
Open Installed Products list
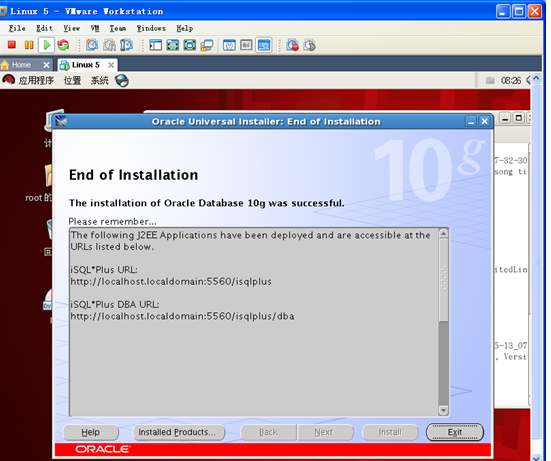pos(179,432)
